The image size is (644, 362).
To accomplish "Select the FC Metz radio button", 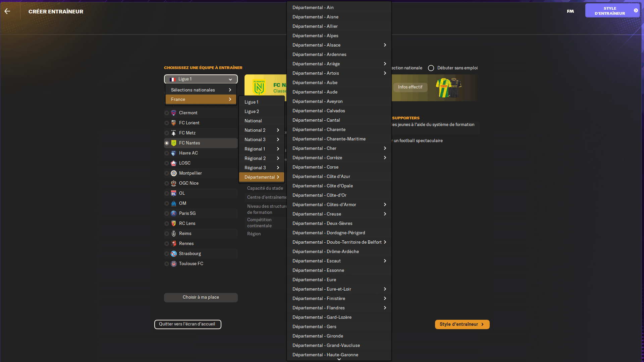I will 167,133.
